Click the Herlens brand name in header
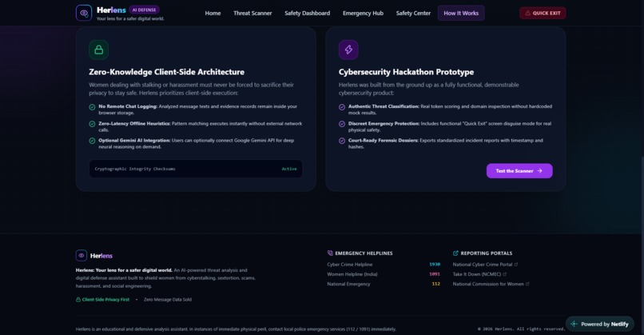The image size is (644, 335). click(x=111, y=10)
